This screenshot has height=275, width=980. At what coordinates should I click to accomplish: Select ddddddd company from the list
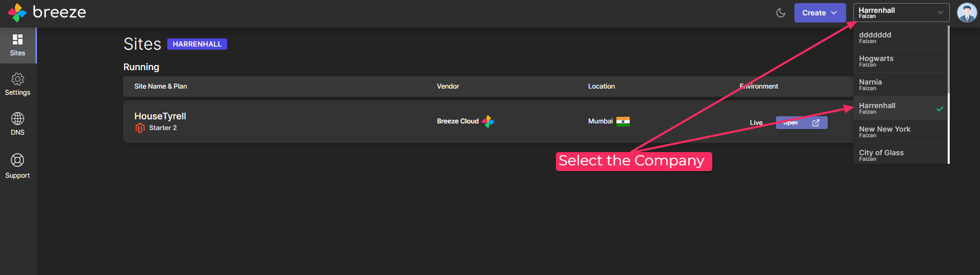pyautogui.click(x=900, y=37)
